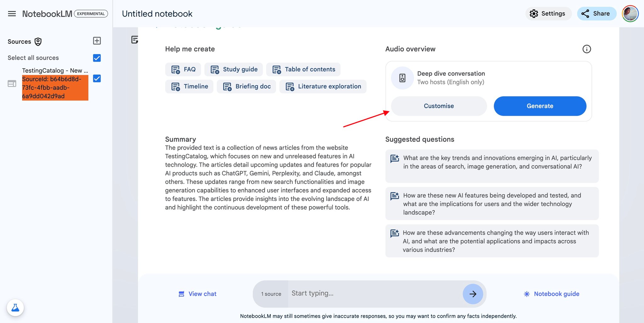644x323 pixels.
Task: Click the Share button
Action: [597, 14]
